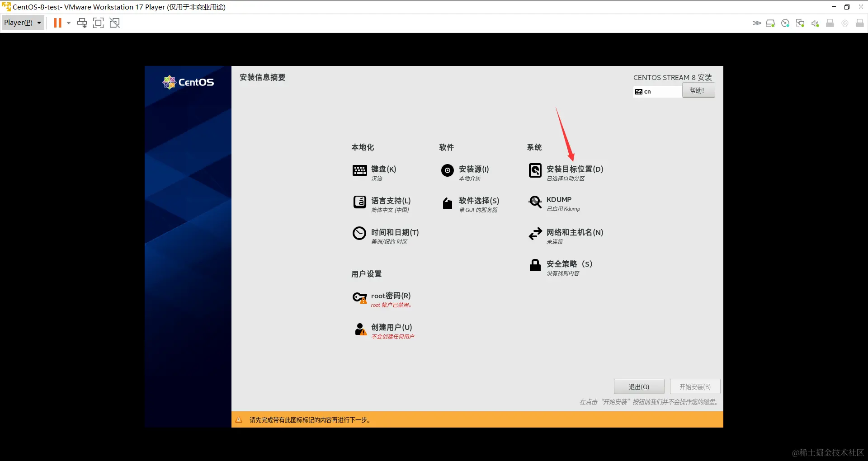
Task: Click the padlock icon for 安全策略(S)
Action: (x=535, y=265)
